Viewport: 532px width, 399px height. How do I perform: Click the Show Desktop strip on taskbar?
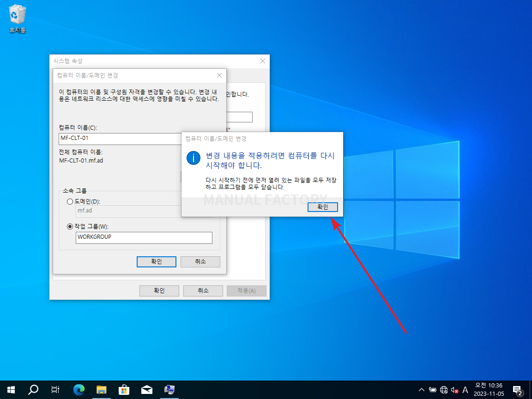click(531, 390)
